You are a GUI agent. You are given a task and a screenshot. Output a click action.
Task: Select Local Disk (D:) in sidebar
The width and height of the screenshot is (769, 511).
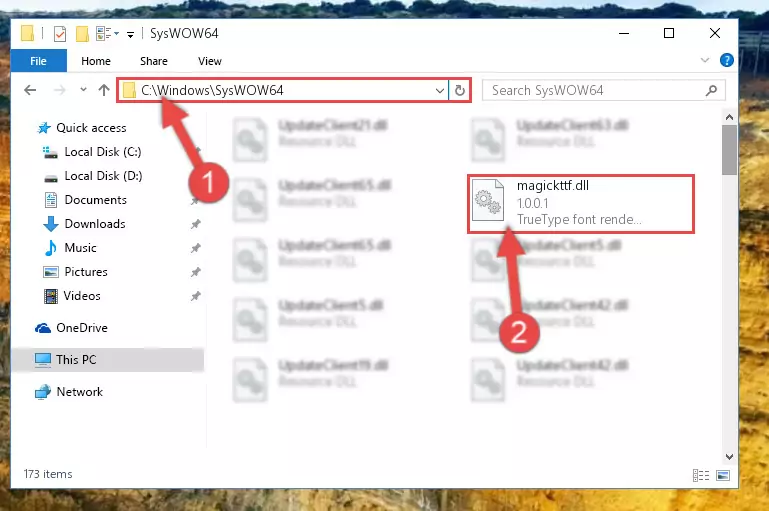tap(103, 176)
